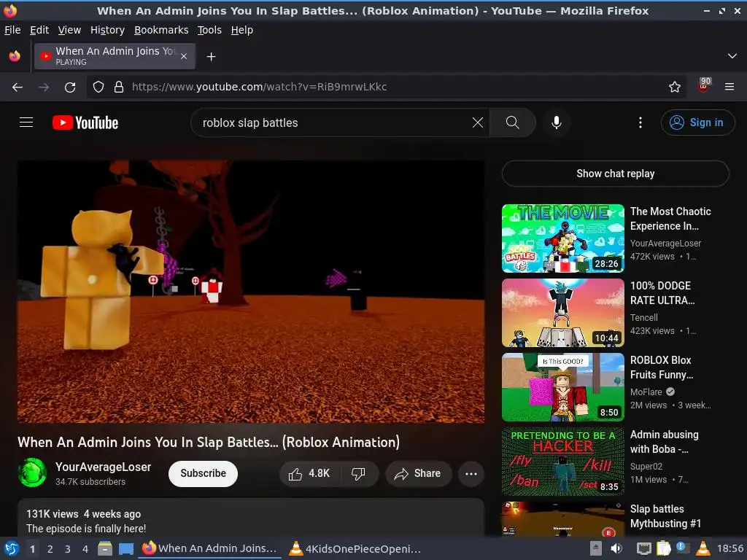Clear the search box with X
The image size is (747, 560).
click(x=478, y=122)
